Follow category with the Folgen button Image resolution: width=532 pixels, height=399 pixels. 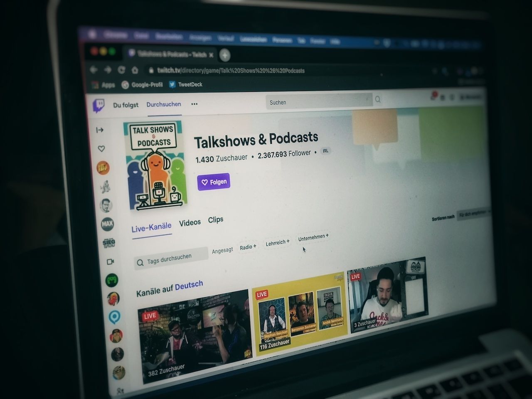pyautogui.click(x=214, y=182)
